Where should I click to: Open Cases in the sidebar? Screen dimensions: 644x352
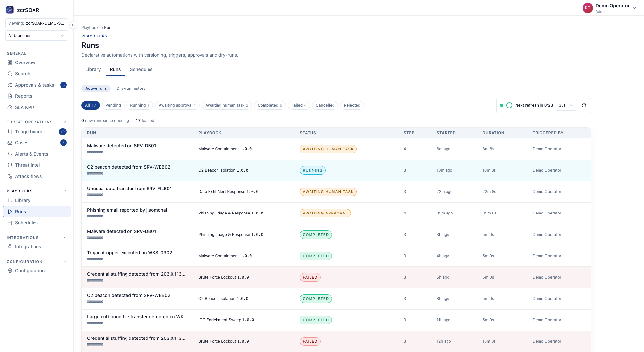(x=36, y=143)
